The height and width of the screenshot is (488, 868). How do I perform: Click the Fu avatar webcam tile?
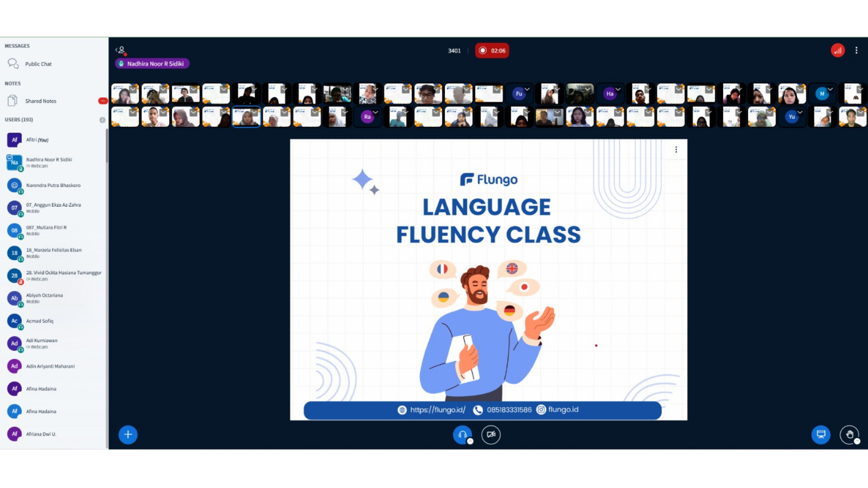click(x=519, y=94)
